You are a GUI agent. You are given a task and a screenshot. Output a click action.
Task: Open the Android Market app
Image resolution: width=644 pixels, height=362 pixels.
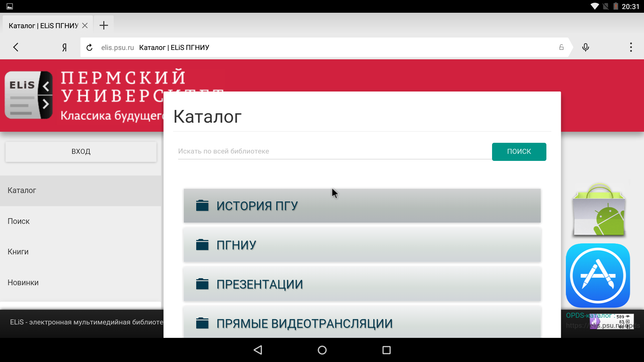click(x=599, y=209)
